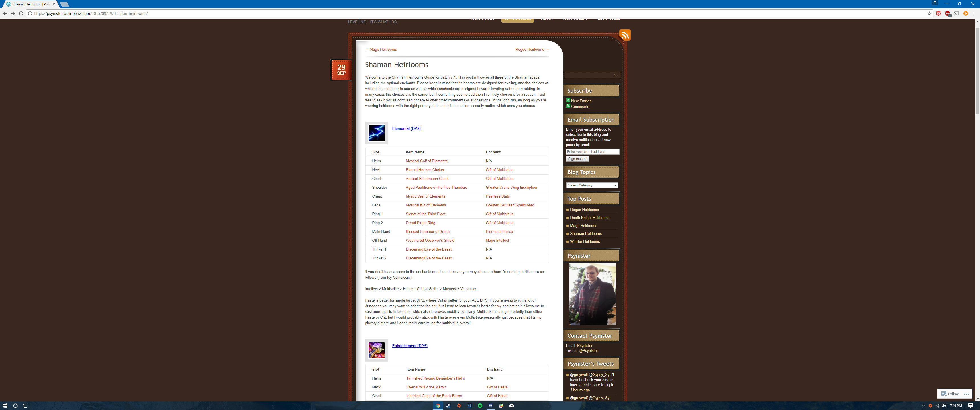Click the Follow button
Screen dimensions: 980x410
point(950,394)
